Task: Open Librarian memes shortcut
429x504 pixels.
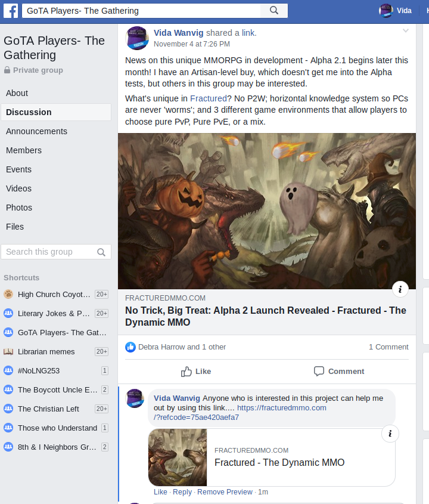Action: coord(46,352)
